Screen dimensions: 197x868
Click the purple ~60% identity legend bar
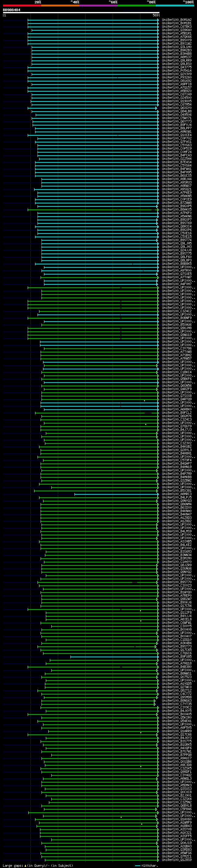pos(99,6)
